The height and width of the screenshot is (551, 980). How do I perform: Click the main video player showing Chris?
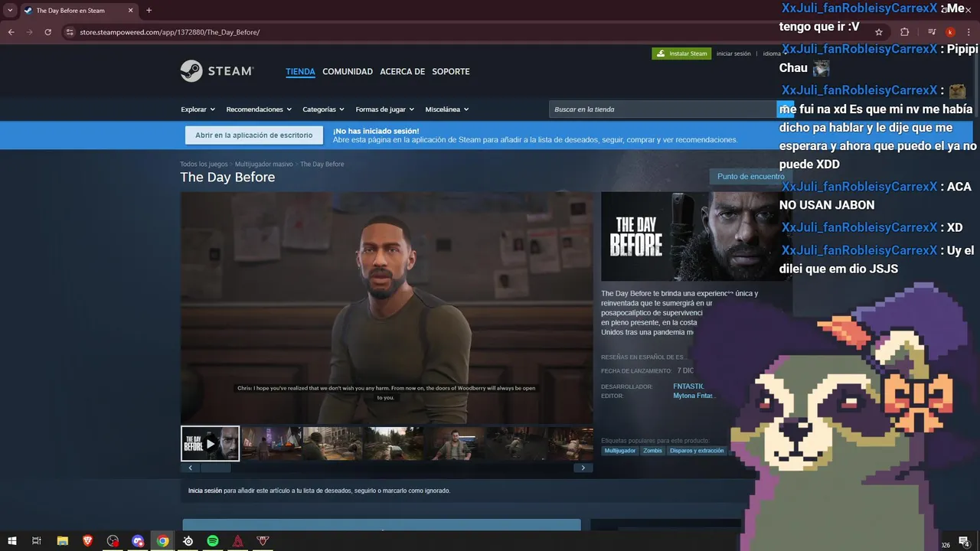coord(387,308)
